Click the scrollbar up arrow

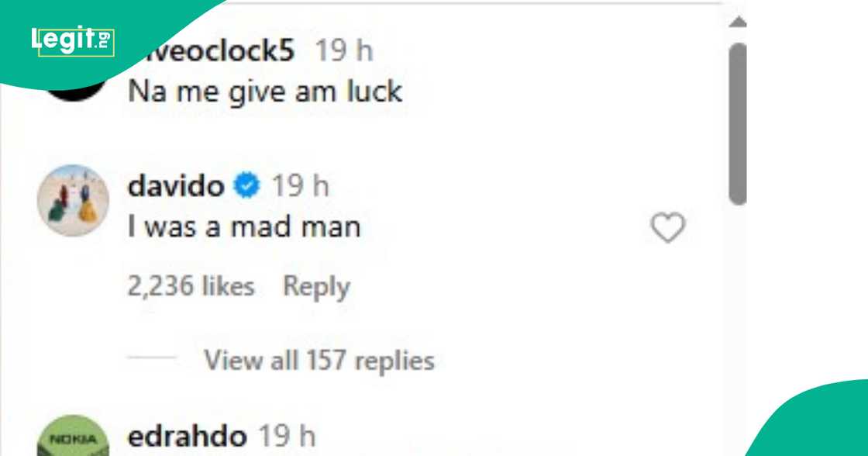click(x=737, y=22)
